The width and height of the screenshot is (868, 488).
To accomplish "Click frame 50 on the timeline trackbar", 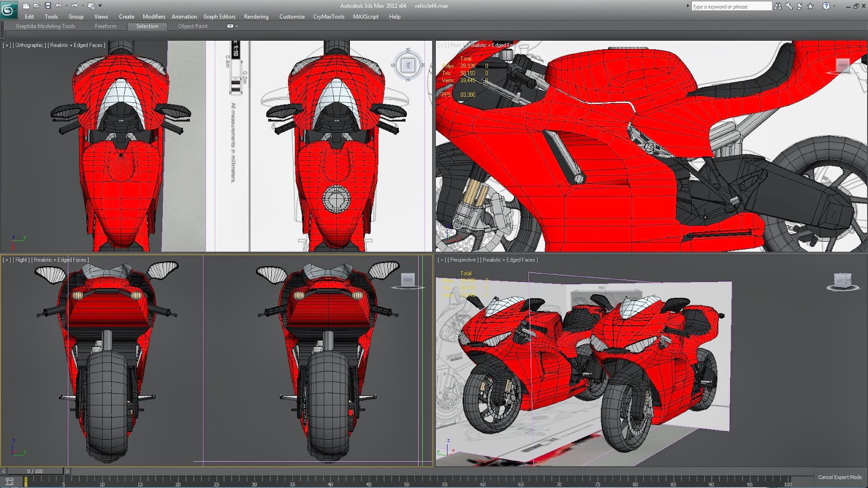I will coord(406,482).
